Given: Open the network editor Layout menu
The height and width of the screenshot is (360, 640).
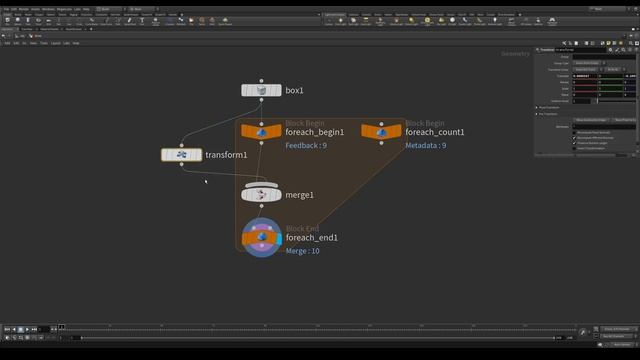Looking at the screenshot, I should pos(56,43).
